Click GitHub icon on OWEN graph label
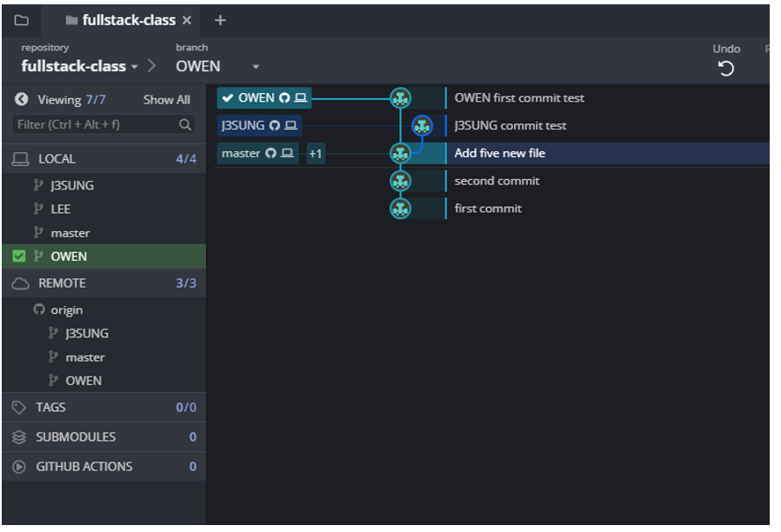The height and width of the screenshot is (532, 781). click(x=284, y=98)
